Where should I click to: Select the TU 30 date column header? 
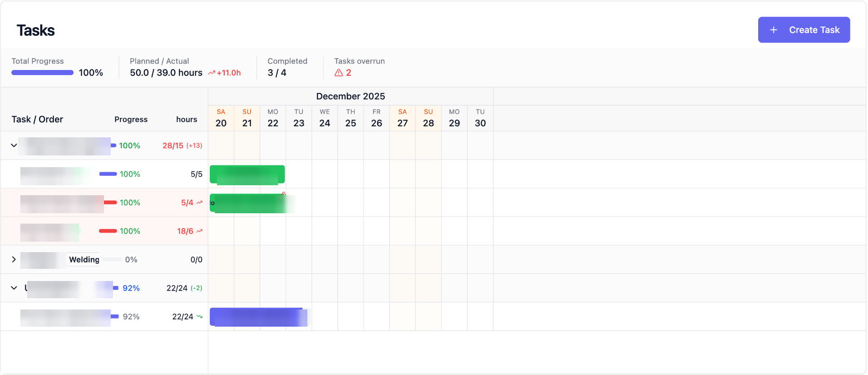pos(480,118)
